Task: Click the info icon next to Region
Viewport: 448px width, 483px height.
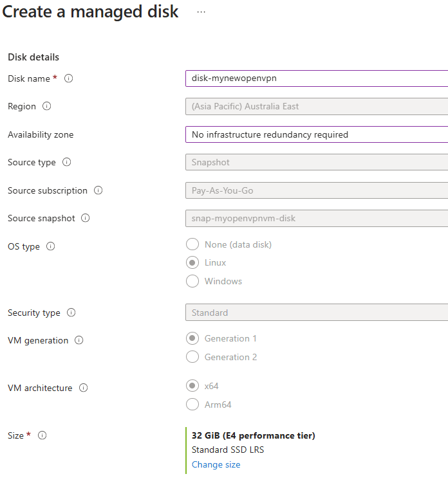Action: coord(47,106)
